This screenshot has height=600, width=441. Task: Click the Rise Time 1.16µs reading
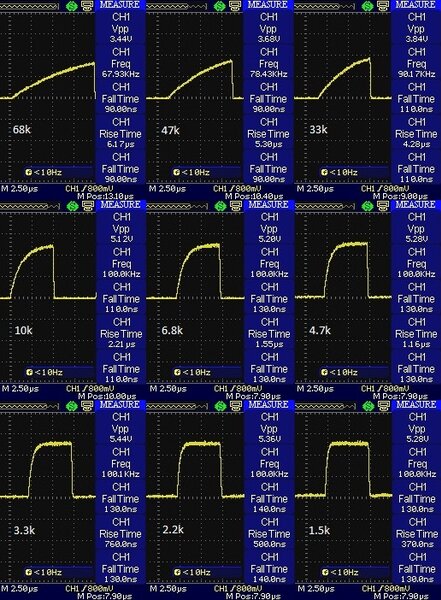coord(416,344)
